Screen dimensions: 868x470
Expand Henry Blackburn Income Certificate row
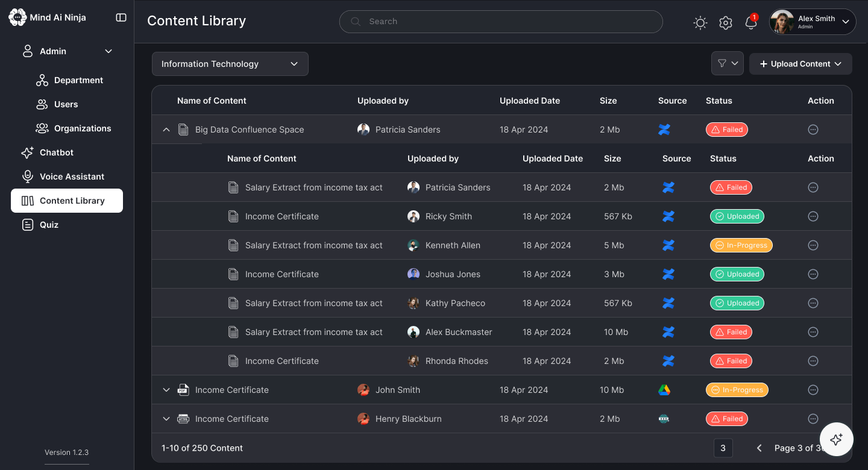pyautogui.click(x=166, y=419)
